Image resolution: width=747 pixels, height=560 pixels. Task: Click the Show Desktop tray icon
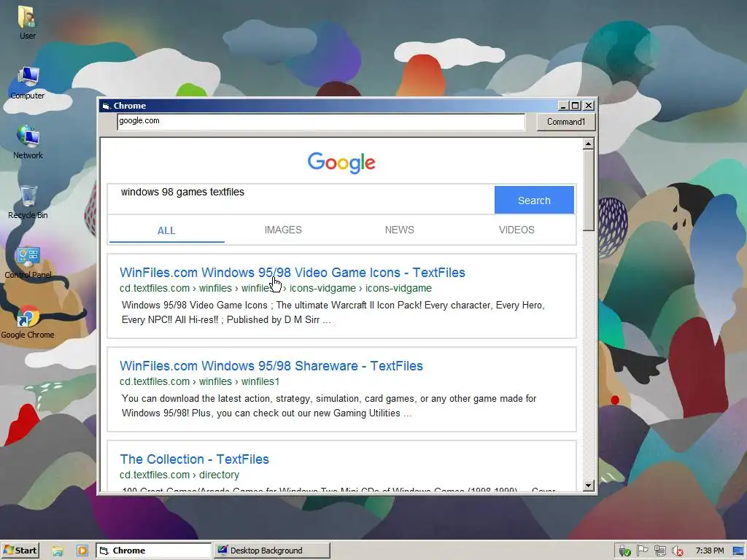(x=738, y=551)
